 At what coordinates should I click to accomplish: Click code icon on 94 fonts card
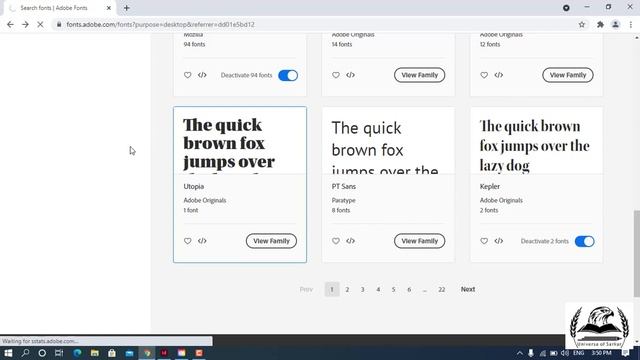click(202, 75)
